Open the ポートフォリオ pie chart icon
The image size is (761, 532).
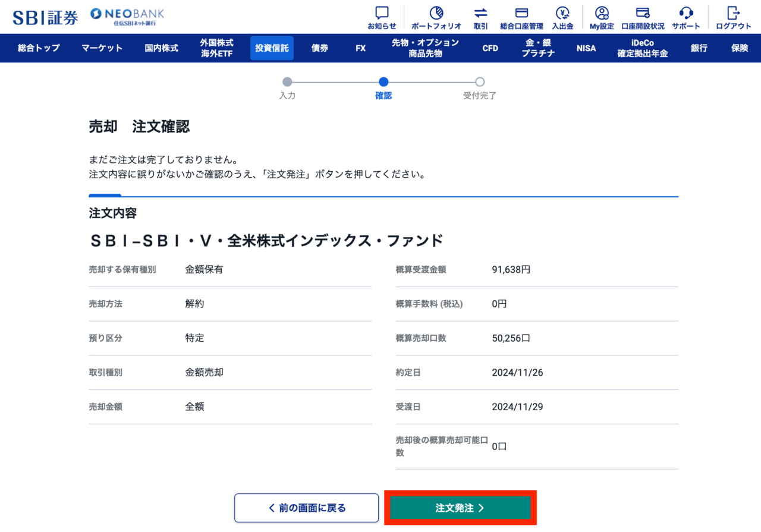436,18
